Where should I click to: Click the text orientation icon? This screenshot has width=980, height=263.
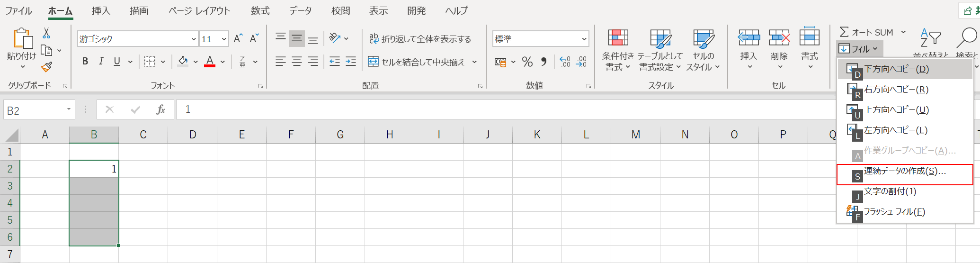(x=335, y=38)
